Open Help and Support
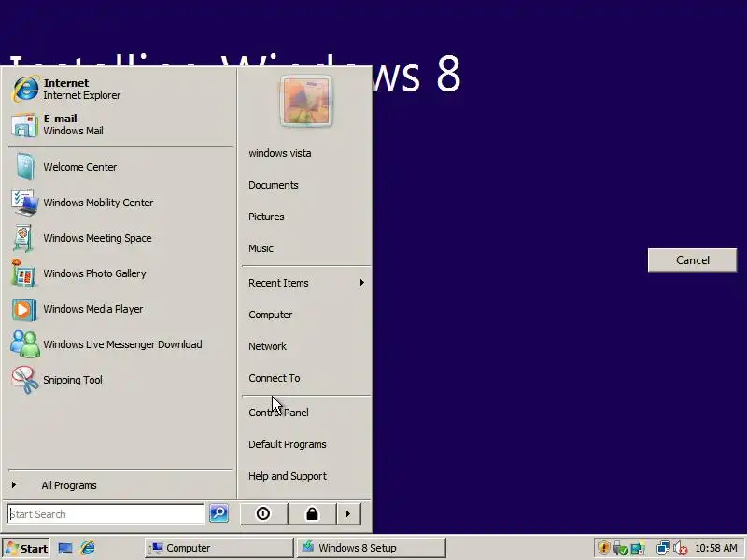747x560 pixels. click(x=305, y=476)
